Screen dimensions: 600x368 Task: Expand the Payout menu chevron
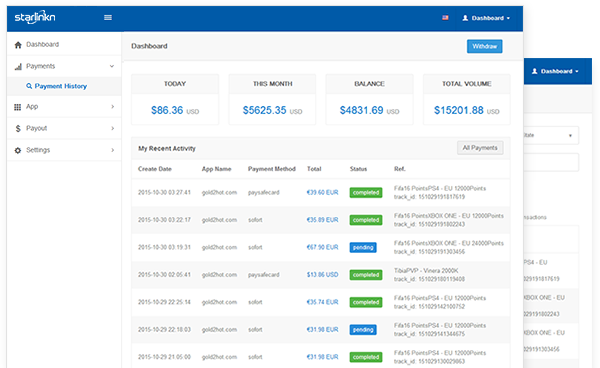[x=112, y=128]
